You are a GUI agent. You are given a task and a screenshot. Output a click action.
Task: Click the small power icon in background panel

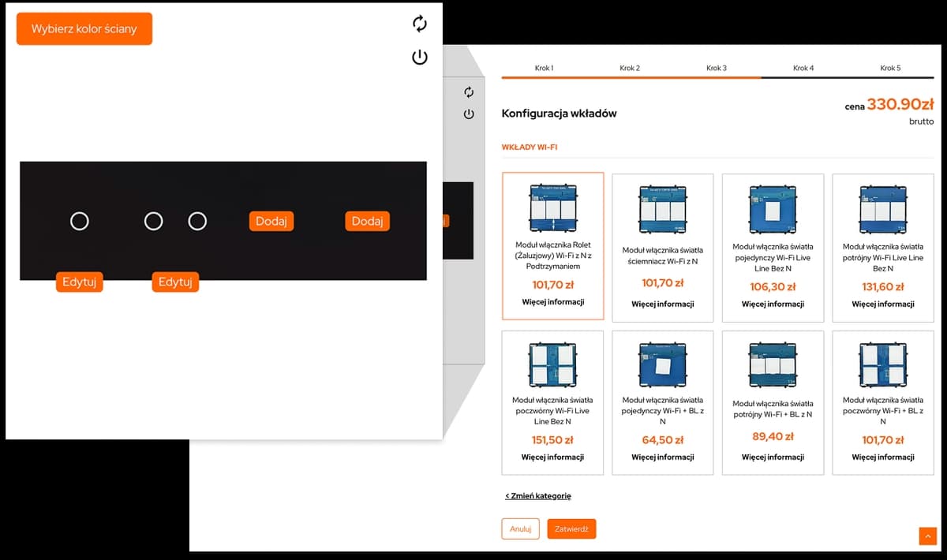coord(469,114)
